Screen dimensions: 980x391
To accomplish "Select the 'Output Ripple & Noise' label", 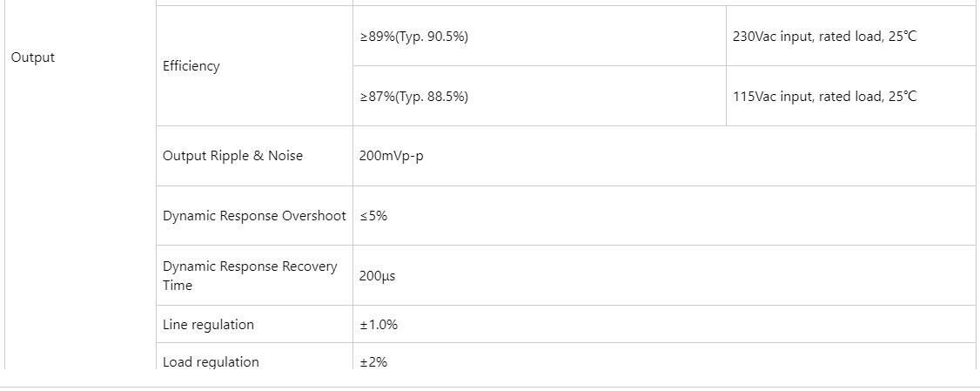I will [232, 156].
